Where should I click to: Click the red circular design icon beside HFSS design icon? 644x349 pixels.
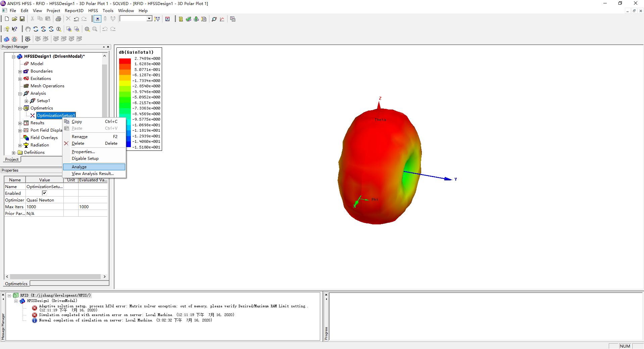click(x=14, y=39)
